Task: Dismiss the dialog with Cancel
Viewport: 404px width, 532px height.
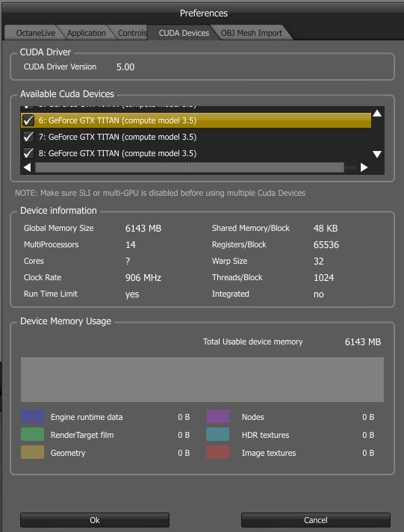Action: click(315, 520)
